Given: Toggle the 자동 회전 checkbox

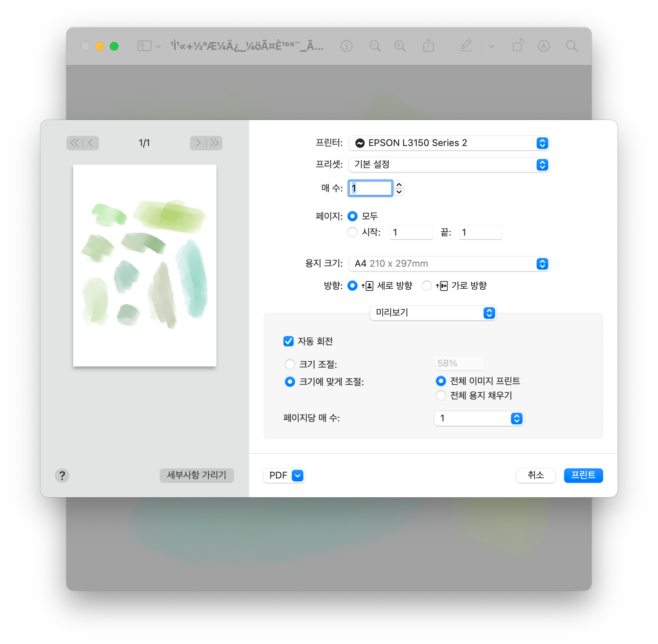Looking at the screenshot, I should coord(289,341).
